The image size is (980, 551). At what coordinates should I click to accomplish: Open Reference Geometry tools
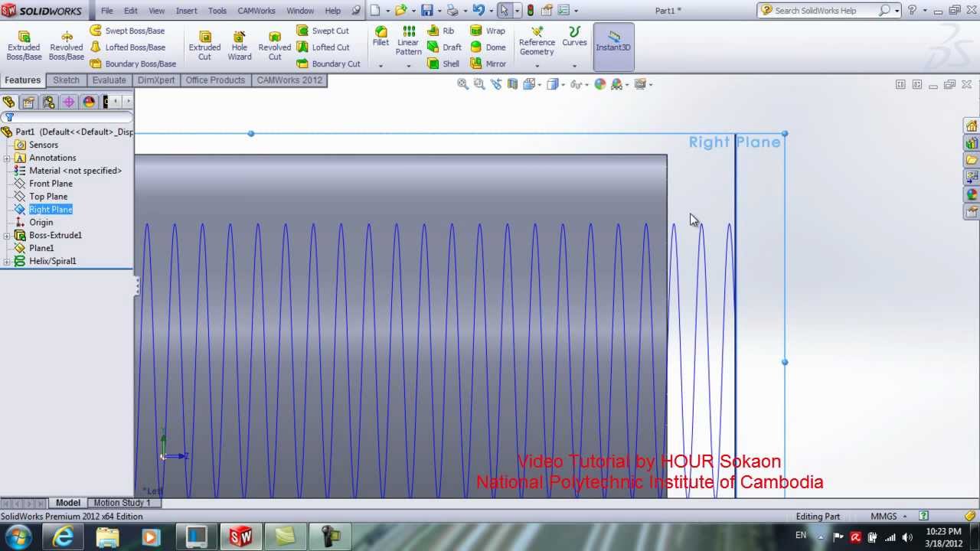(x=537, y=41)
